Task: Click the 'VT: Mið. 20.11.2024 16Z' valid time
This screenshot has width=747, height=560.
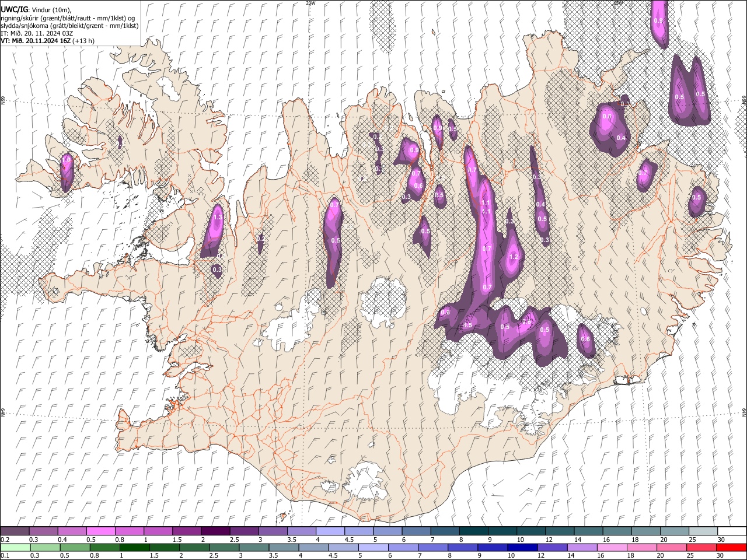Action: pyautogui.click(x=36, y=41)
